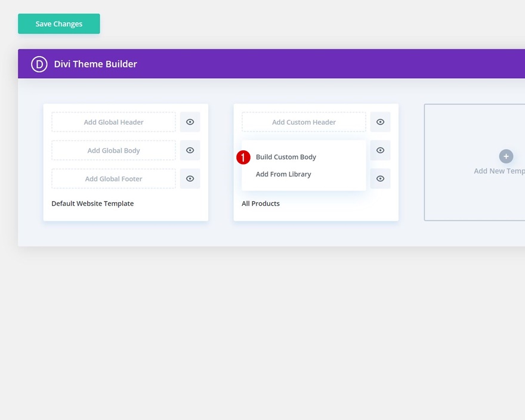Add a Global Header to default template
The height and width of the screenshot is (420, 525).
[113, 122]
